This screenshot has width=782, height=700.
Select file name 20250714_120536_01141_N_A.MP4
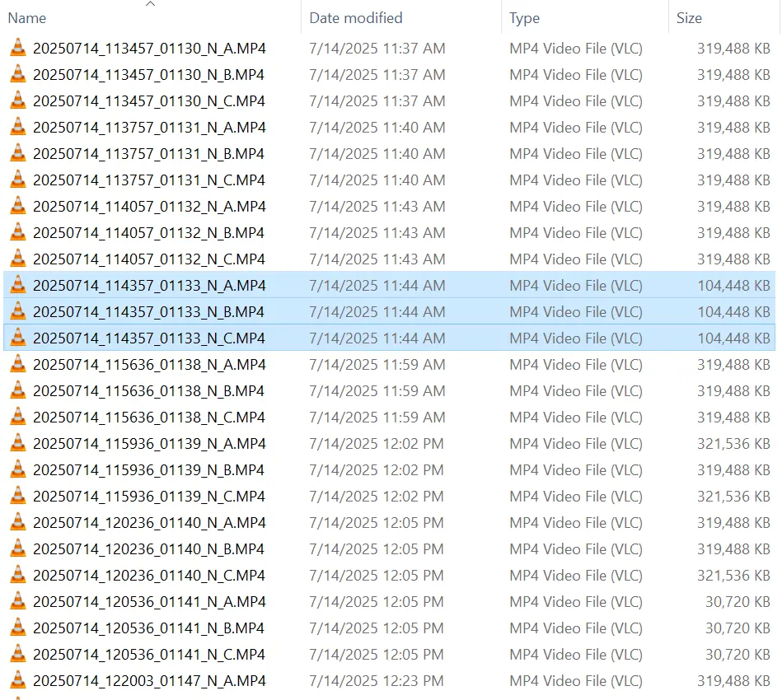(149, 602)
